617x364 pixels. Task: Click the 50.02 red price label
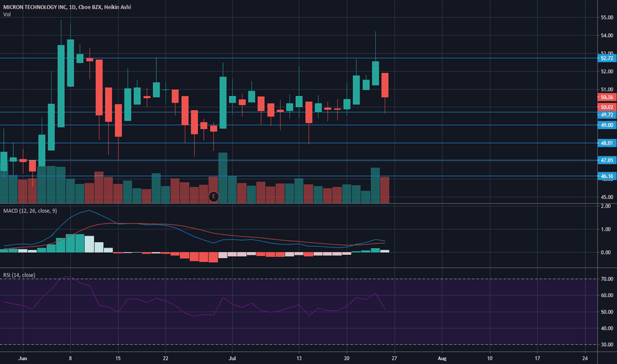(x=607, y=107)
